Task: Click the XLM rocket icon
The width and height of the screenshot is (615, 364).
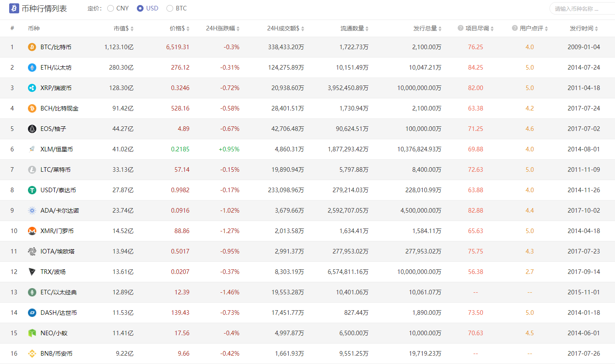Action: coord(32,149)
